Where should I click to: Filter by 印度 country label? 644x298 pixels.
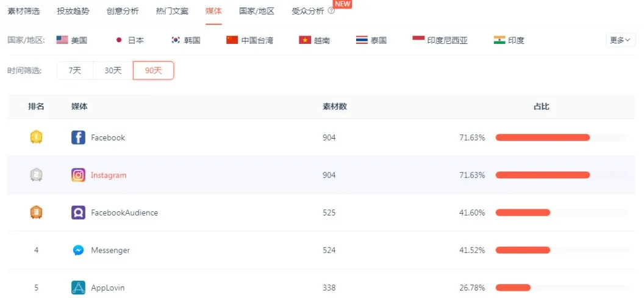click(517, 40)
